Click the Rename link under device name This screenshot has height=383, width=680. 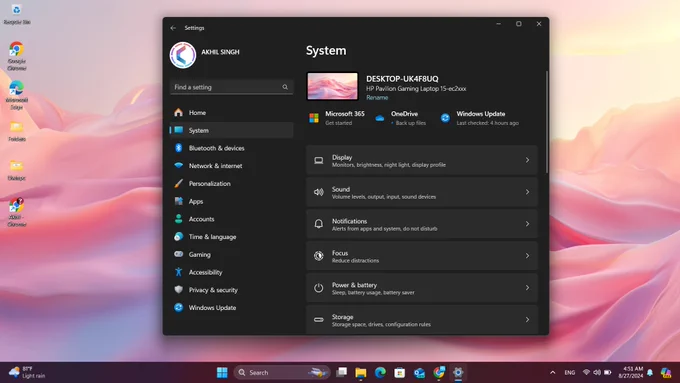[x=377, y=98]
